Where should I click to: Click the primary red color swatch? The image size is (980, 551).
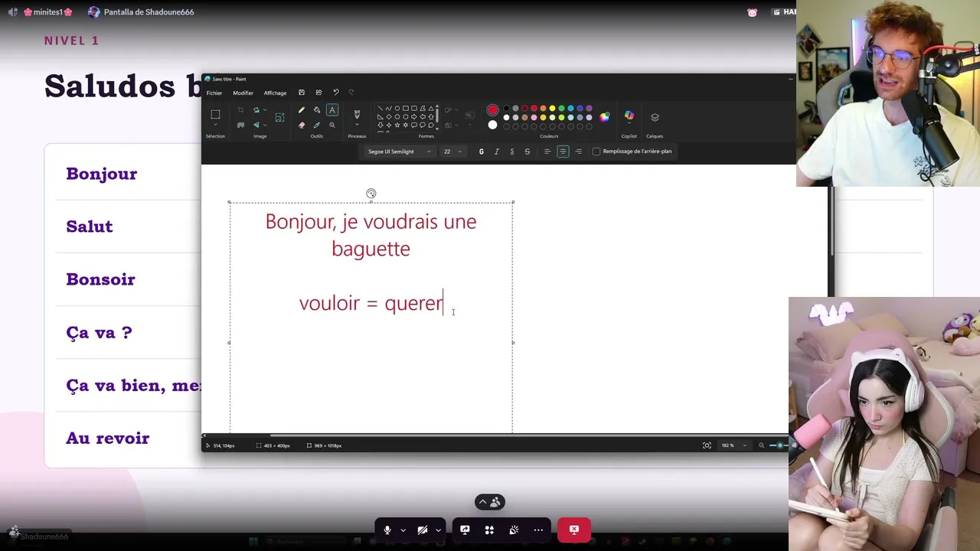click(x=492, y=110)
